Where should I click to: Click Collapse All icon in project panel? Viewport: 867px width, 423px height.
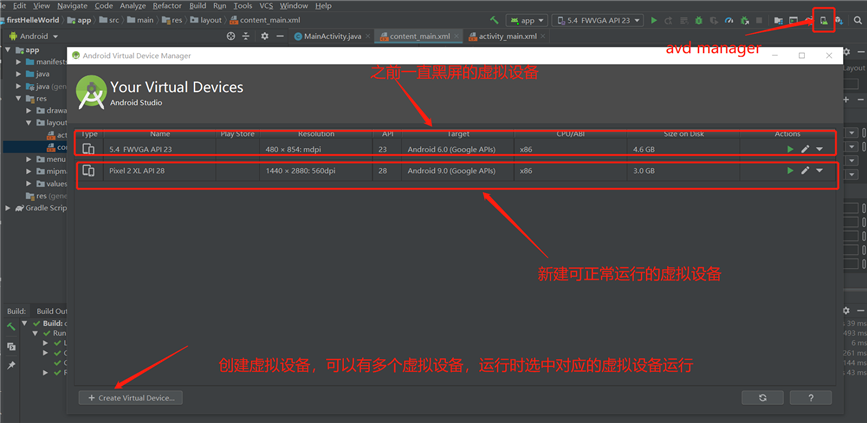tap(247, 36)
